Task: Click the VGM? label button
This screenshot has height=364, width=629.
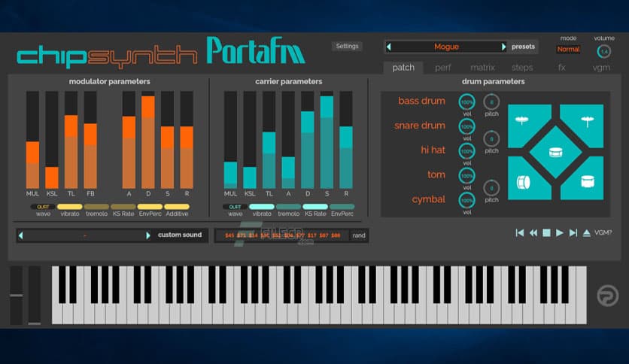Action: [603, 232]
